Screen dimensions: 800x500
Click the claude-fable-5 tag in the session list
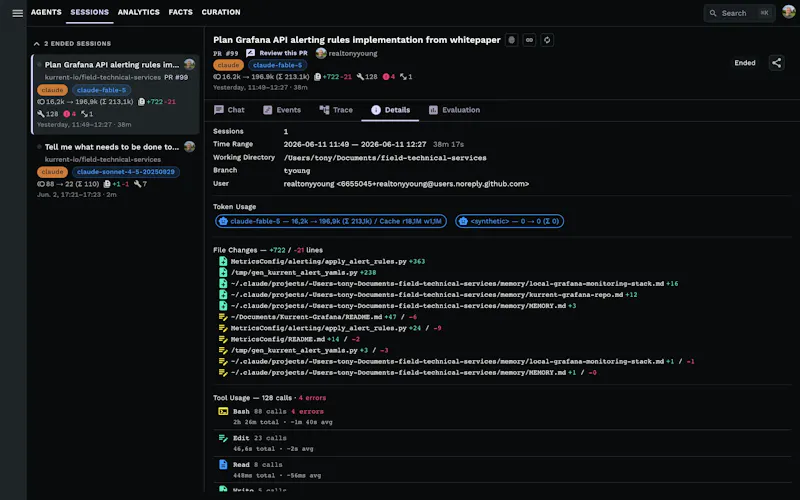click(x=101, y=90)
